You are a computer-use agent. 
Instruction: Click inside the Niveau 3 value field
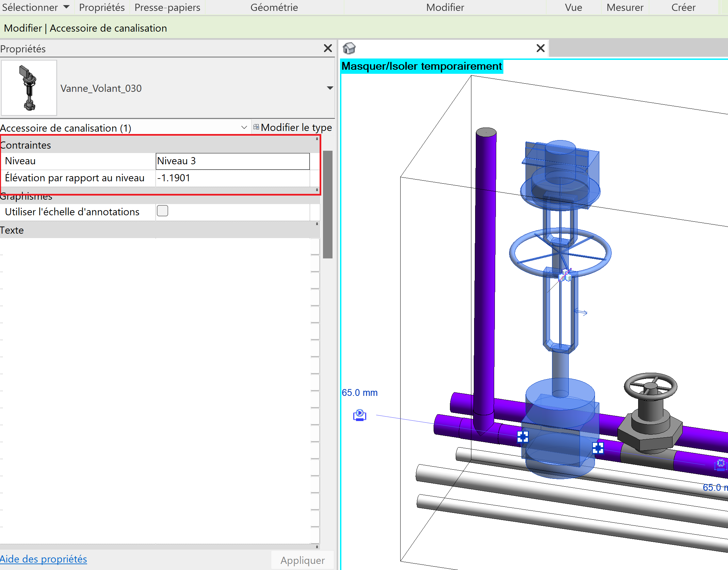point(232,161)
